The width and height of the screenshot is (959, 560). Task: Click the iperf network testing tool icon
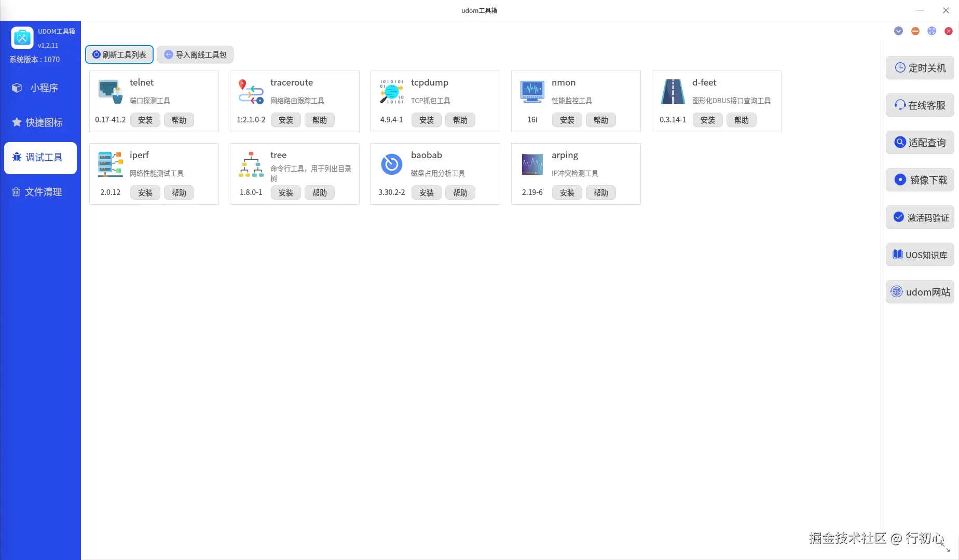pos(109,164)
